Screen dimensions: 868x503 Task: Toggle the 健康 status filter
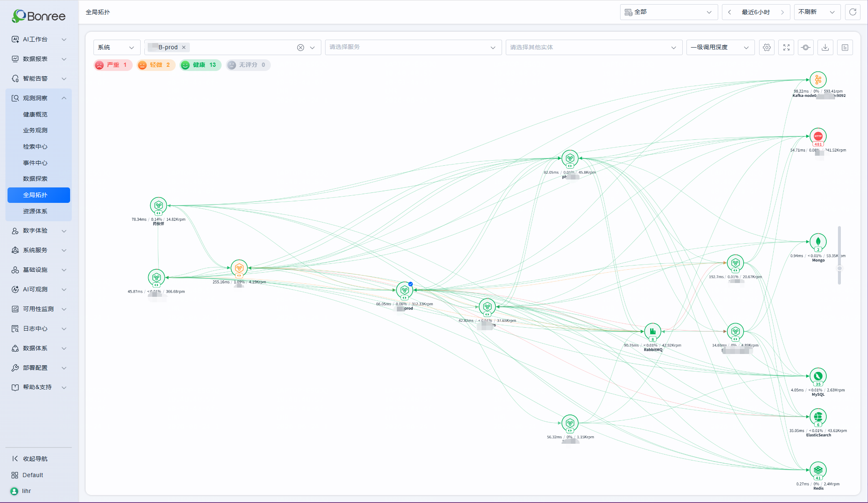point(200,65)
